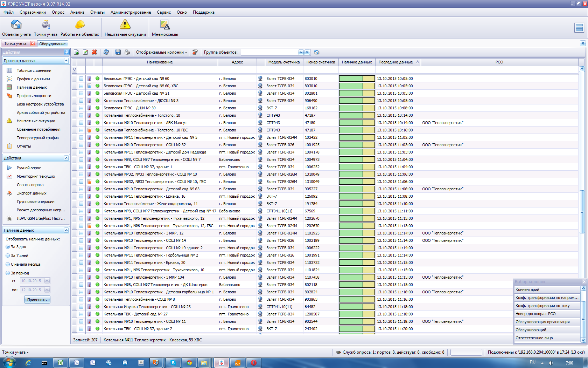Open Нештатные ситуации warning icon in toolbar

[x=125, y=25]
